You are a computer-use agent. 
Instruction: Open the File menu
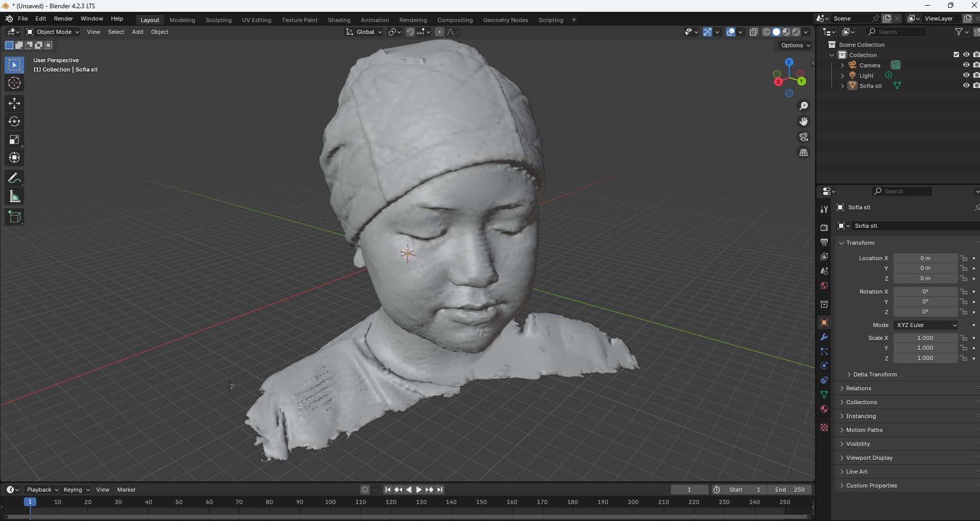23,19
